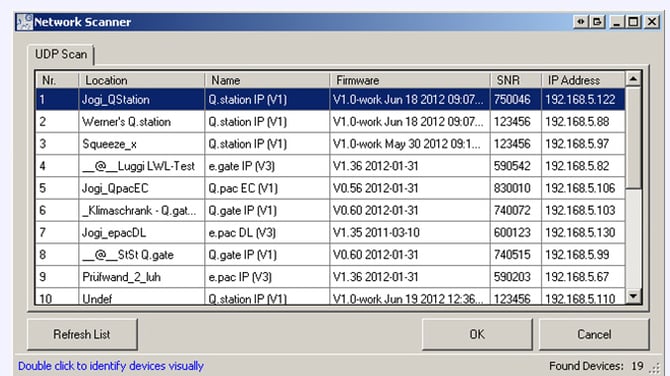670x376 pixels.
Task: Select the Squeeze_x device row
Action: point(330,144)
